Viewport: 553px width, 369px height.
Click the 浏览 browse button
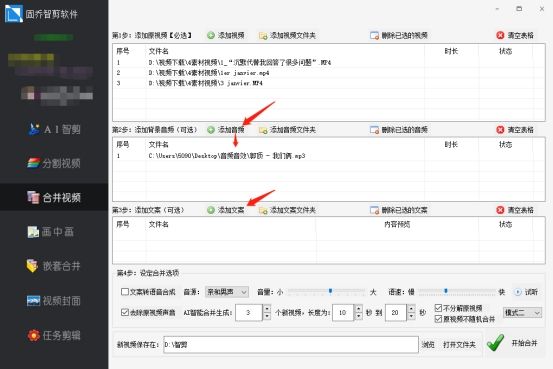pyautogui.click(x=428, y=345)
